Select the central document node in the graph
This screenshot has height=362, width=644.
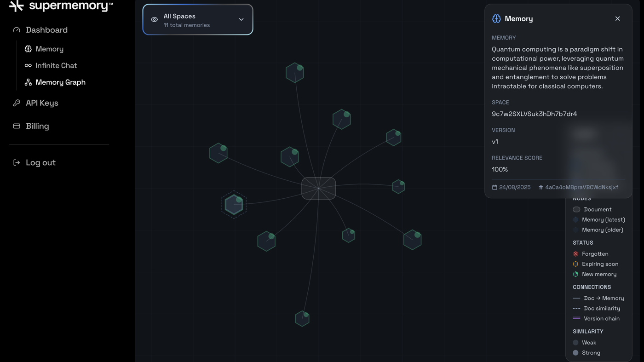(x=318, y=188)
